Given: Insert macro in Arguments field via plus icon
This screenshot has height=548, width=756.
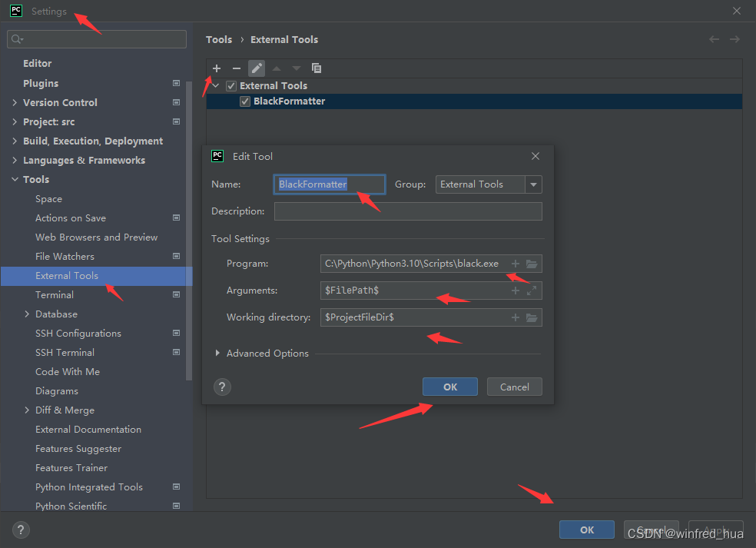Looking at the screenshot, I should coord(516,291).
